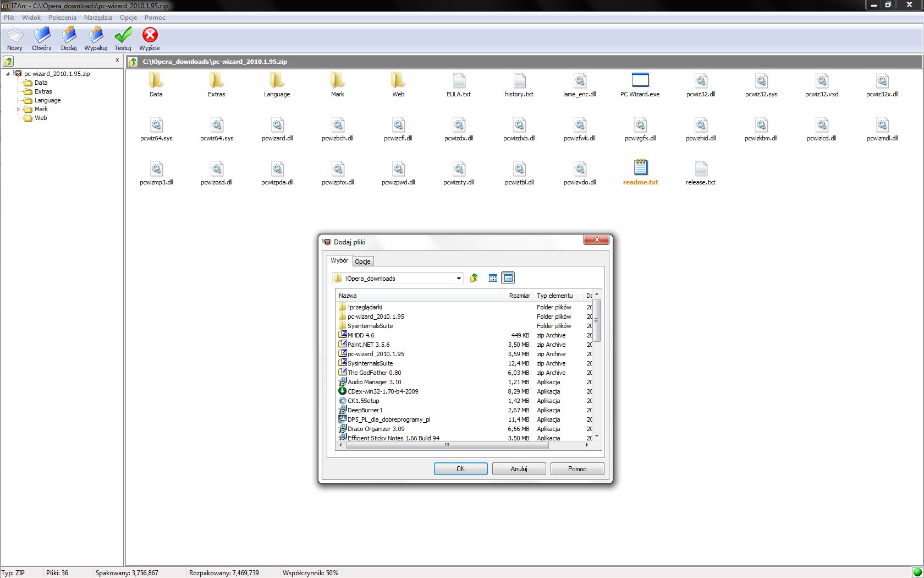Select the history.txt file icon

[519, 80]
